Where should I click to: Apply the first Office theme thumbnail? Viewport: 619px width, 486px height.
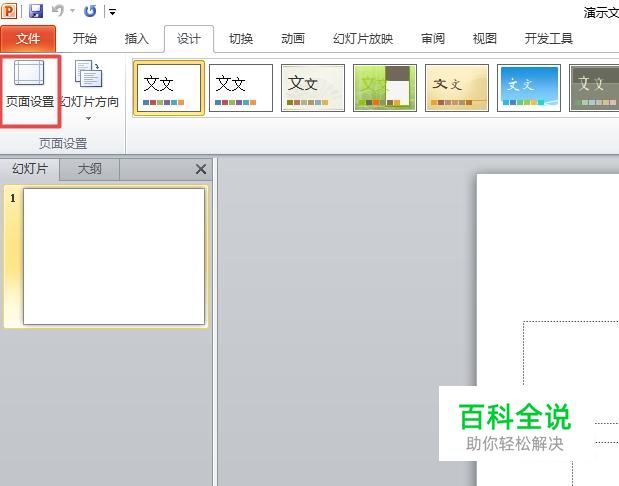tap(169, 88)
